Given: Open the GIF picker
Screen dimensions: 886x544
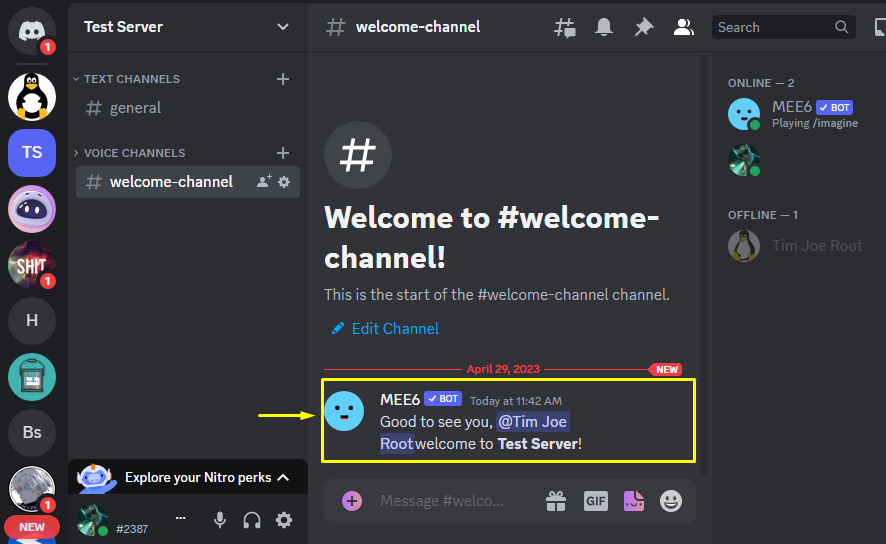Looking at the screenshot, I should click(596, 501).
